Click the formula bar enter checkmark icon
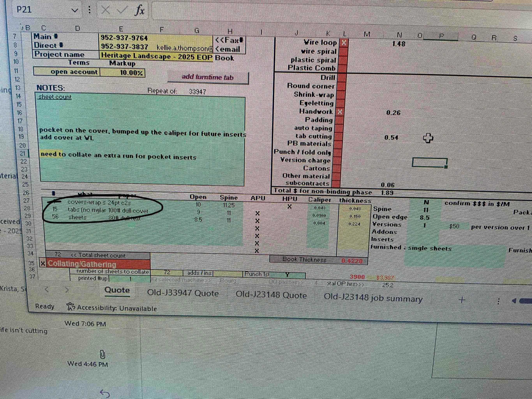The height and width of the screenshot is (399, 532). pyautogui.click(x=122, y=10)
